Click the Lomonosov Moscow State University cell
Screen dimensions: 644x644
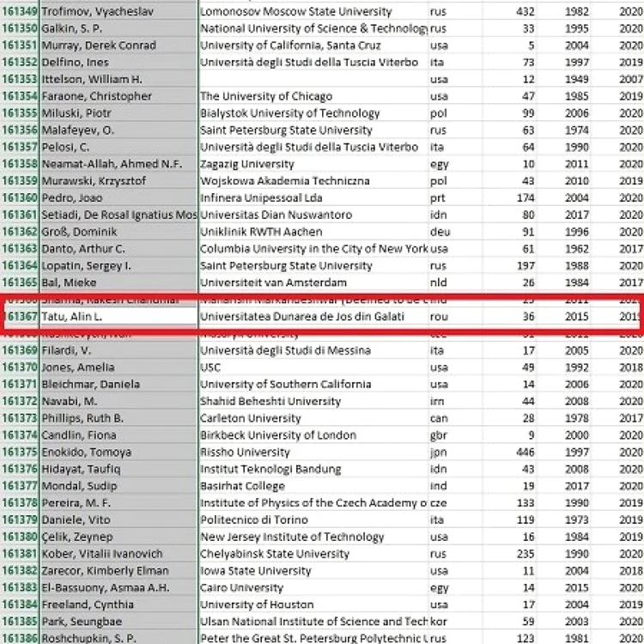(x=313, y=11)
